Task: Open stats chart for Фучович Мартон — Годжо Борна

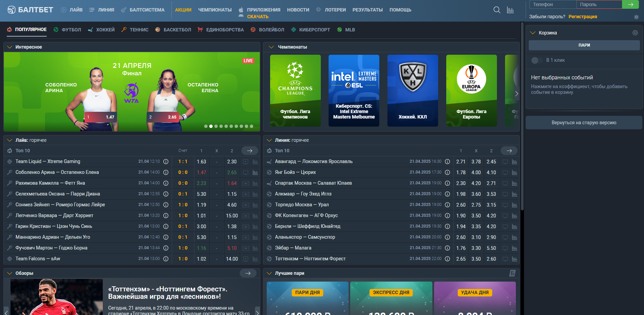Action: coord(255,248)
